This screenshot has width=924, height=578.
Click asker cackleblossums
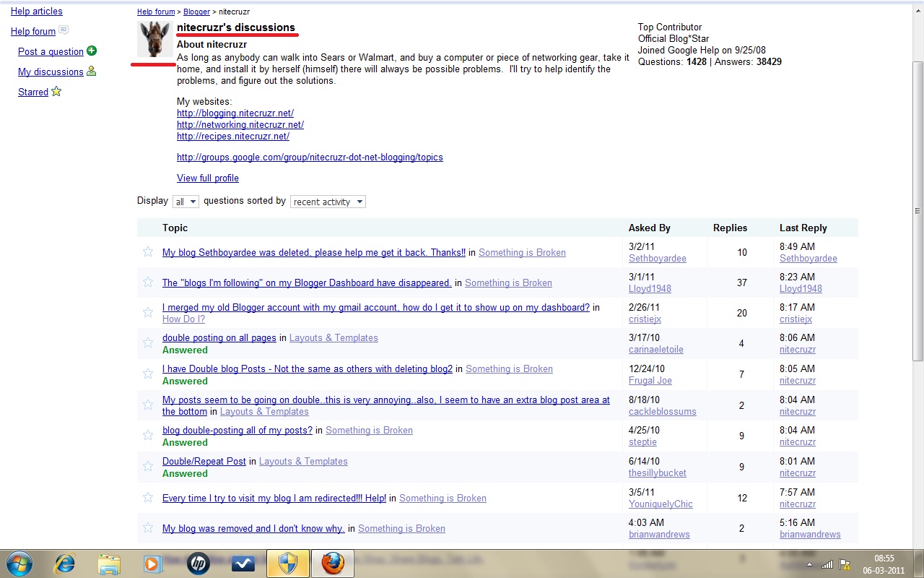[x=663, y=411]
